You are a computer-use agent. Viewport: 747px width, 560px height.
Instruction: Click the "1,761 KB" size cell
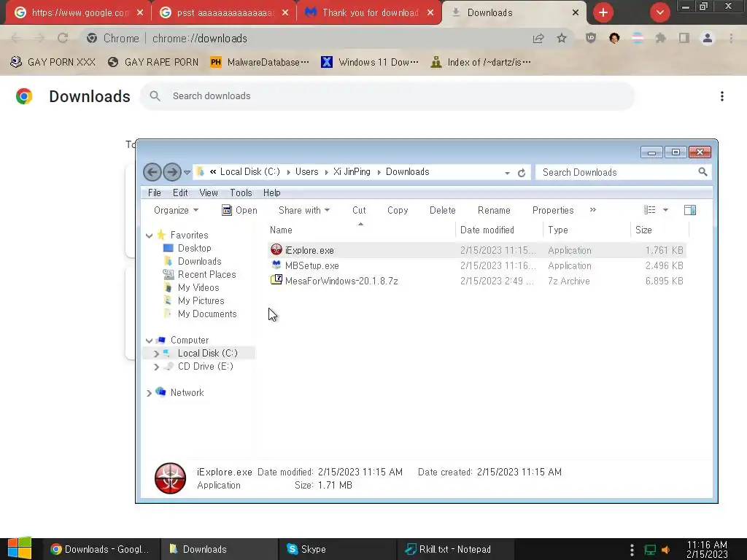click(x=664, y=251)
